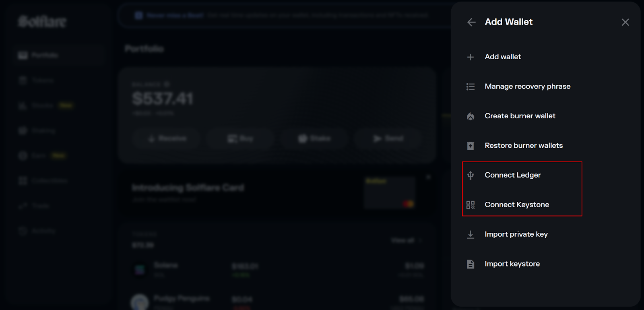Image resolution: width=644 pixels, height=310 pixels.
Task: Click the document icon for keystore
Action: 471,264
